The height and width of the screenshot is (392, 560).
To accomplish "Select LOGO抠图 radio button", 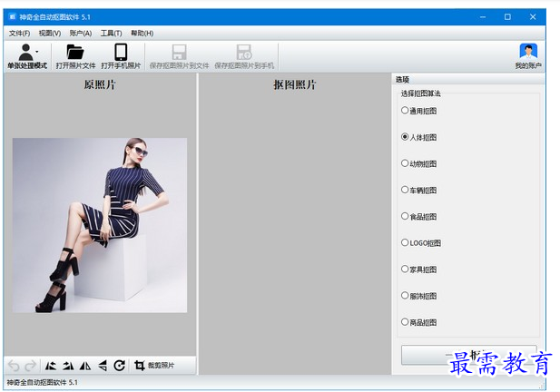I will [x=405, y=242].
